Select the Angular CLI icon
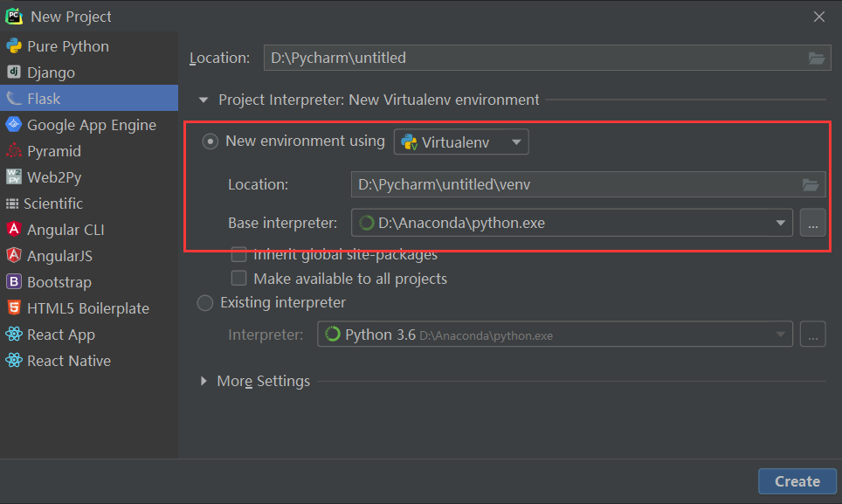Screen dimensions: 842x504 tap(14, 229)
